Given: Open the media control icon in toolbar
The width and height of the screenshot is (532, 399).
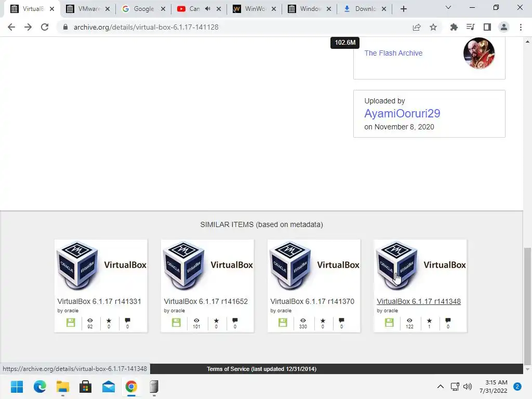Looking at the screenshot, I should point(470,27).
